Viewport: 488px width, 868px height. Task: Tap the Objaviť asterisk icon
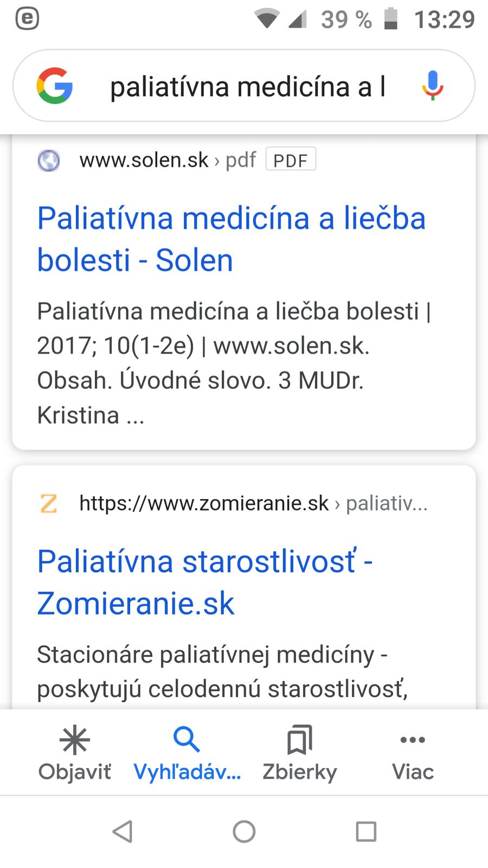click(x=75, y=741)
